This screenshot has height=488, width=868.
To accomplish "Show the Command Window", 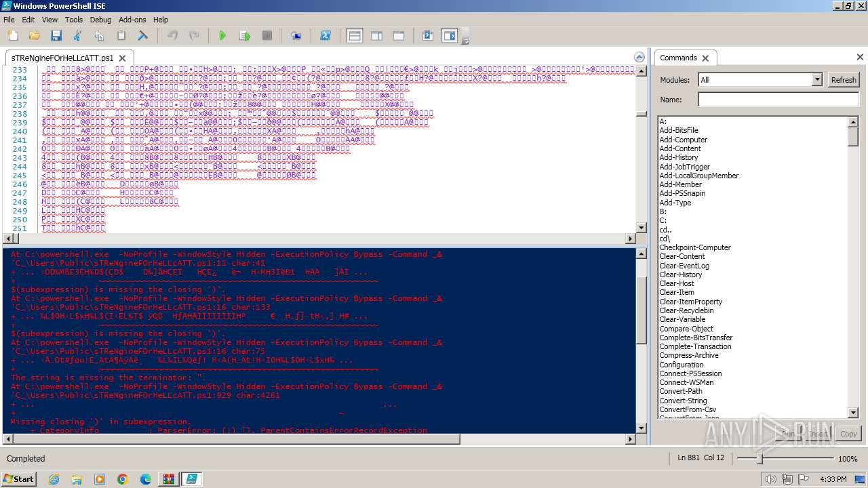I will 428,35.
